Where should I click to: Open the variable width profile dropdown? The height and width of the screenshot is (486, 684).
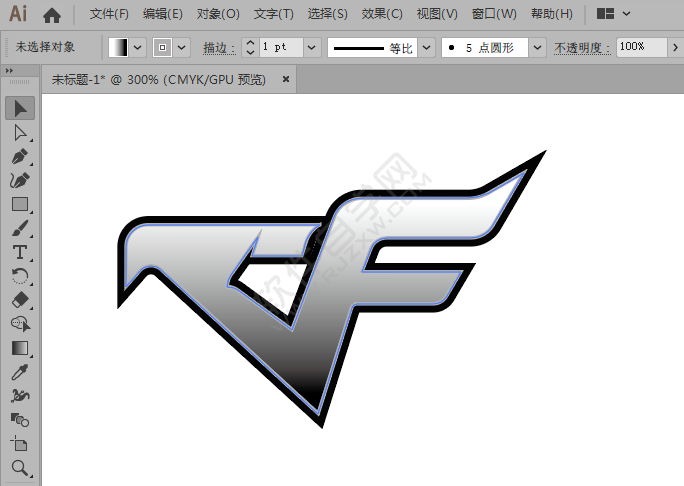pos(427,48)
